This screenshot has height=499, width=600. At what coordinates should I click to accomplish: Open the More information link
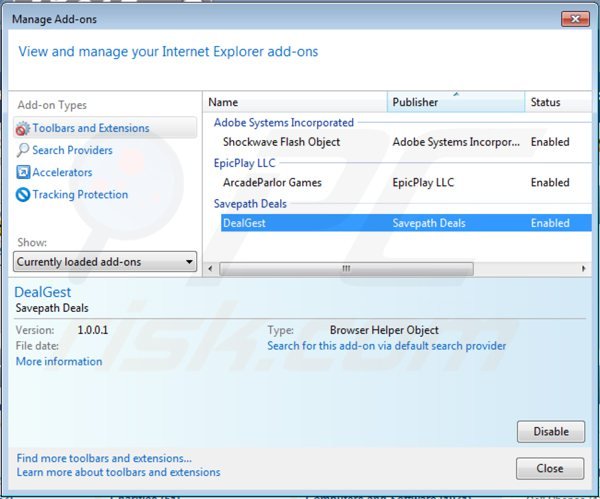59,362
